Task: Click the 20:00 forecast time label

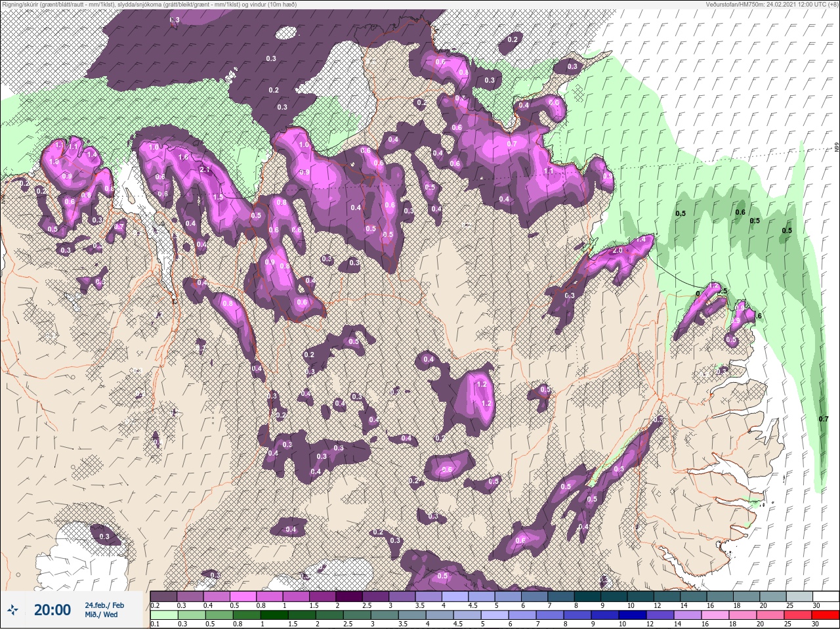Action: coord(52,610)
